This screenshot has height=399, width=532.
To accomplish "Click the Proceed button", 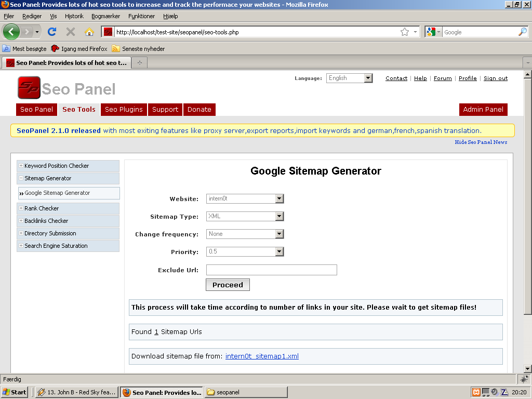I will [228, 285].
